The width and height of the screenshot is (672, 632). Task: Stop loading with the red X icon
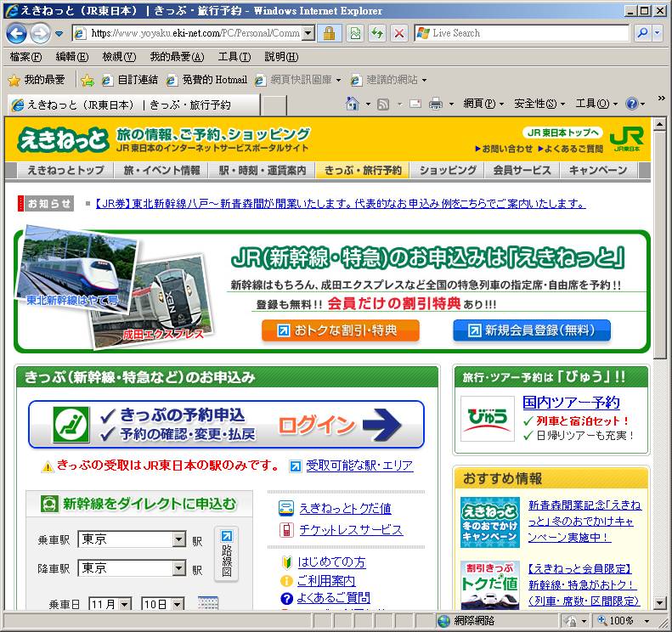[399, 33]
